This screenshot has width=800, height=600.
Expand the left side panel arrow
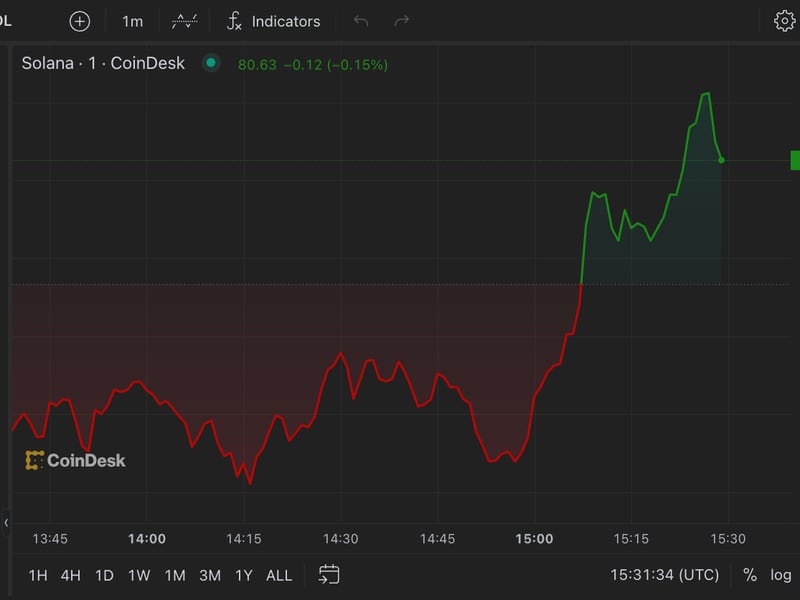click(6, 522)
